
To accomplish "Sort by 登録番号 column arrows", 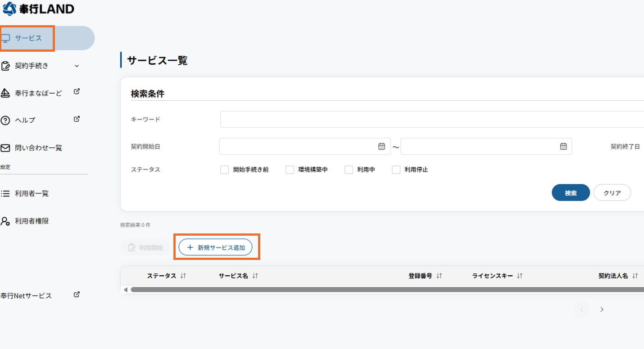I will tap(439, 276).
